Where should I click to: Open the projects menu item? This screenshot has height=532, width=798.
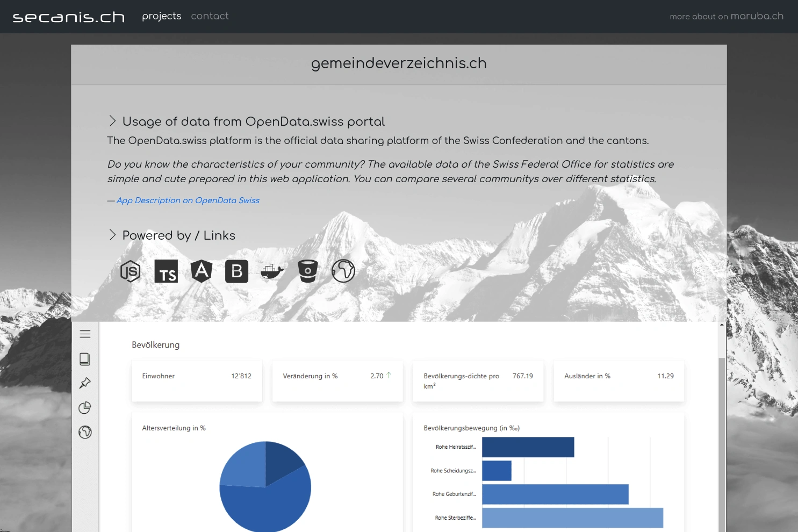point(161,16)
